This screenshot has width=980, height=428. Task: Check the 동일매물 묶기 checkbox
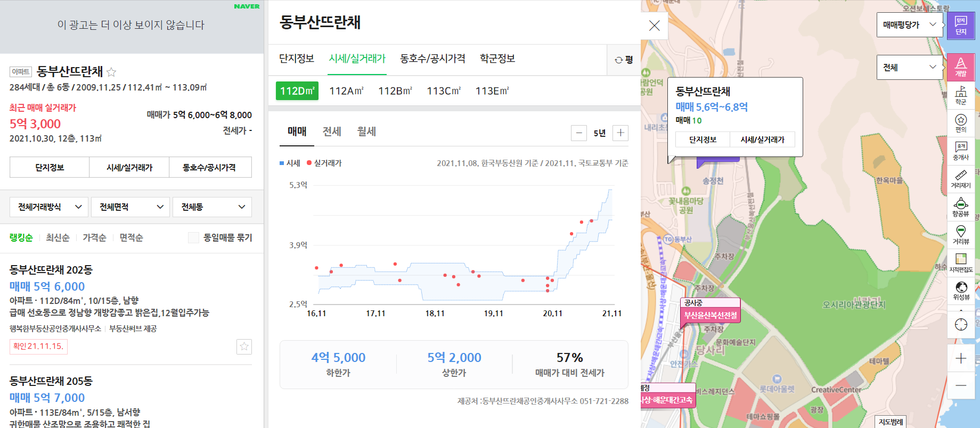click(x=193, y=238)
